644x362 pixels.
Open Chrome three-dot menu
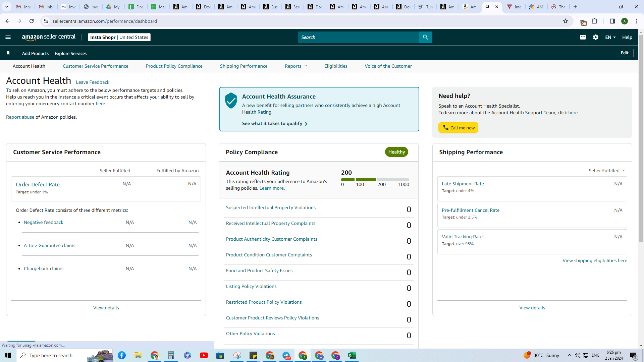(637, 21)
